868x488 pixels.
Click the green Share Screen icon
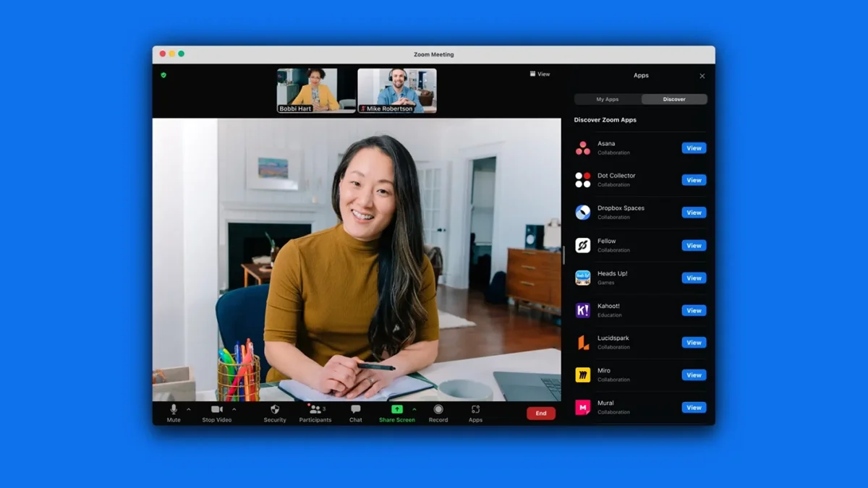(x=396, y=409)
